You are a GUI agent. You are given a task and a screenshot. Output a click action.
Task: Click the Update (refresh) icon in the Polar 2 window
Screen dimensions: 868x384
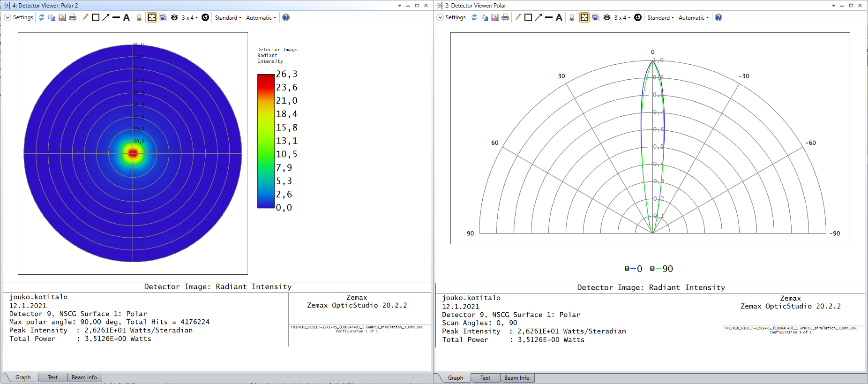[x=42, y=17]
